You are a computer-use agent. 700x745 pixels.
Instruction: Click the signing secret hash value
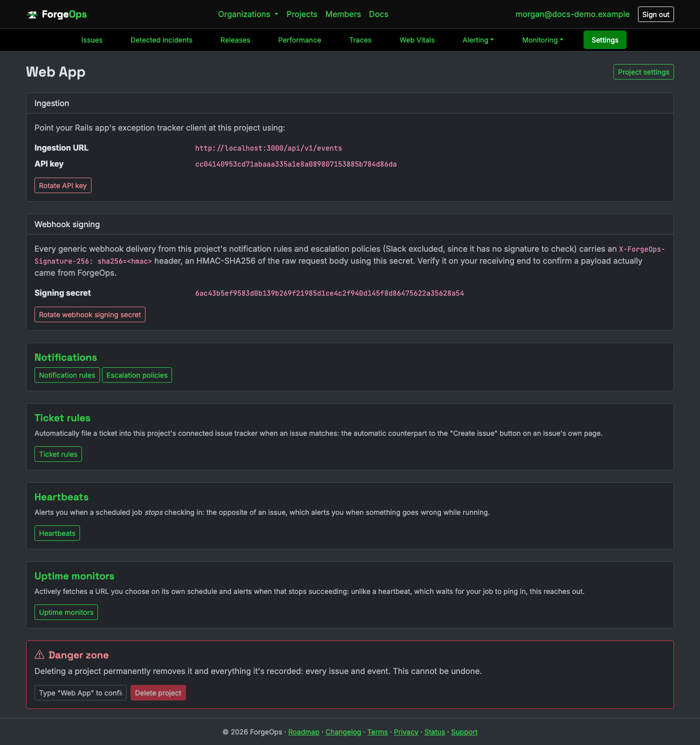pos(329,293)
